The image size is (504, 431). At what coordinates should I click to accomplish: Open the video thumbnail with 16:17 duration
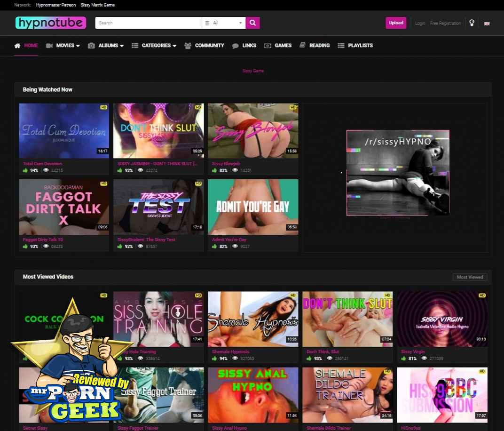(x=63, y=131)
